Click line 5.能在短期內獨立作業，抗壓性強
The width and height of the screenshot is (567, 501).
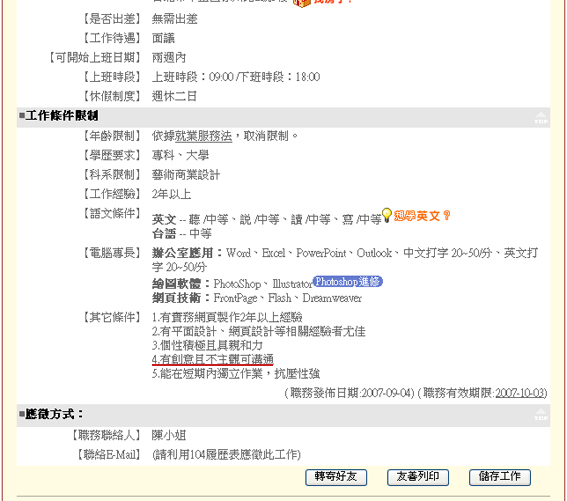[236, 374]
